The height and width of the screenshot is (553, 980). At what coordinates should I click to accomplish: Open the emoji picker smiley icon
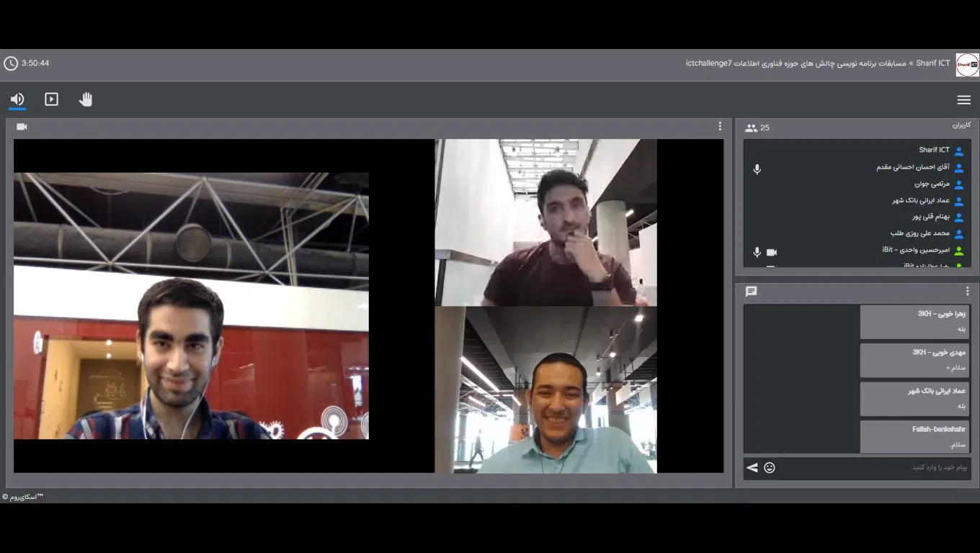pyautogui.click(x=770, y=468)
